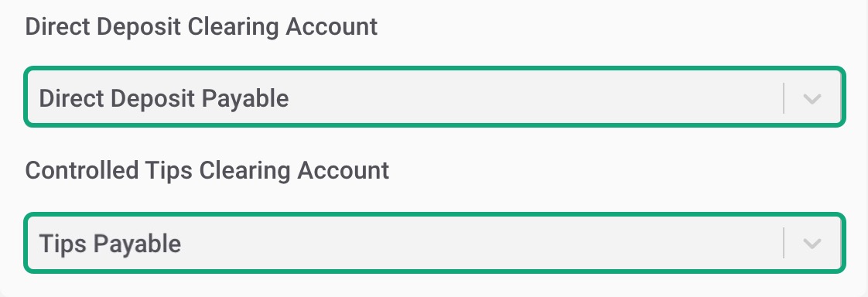Change the controlled tips clearing account selection

[x=435, y=243]
